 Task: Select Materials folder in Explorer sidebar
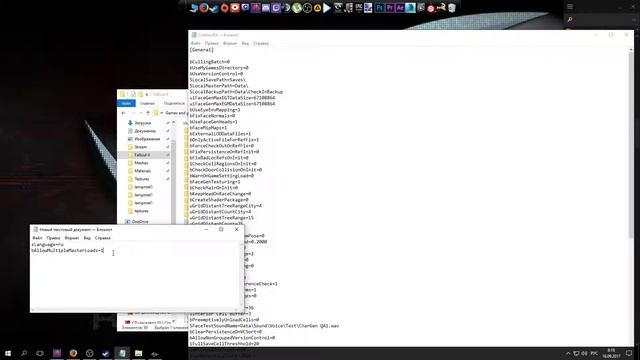(142, 171)
